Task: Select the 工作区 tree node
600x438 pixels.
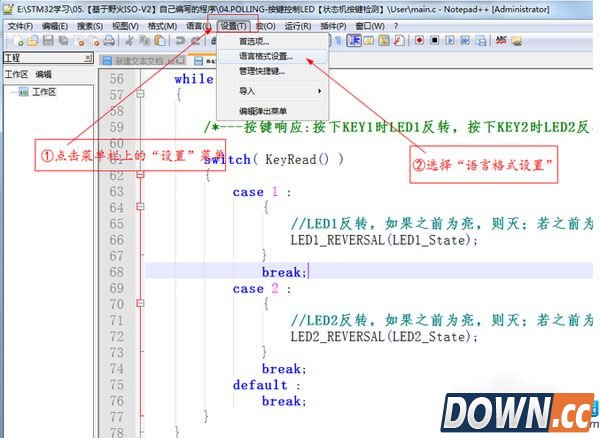Action: click(x=44, y=92)
